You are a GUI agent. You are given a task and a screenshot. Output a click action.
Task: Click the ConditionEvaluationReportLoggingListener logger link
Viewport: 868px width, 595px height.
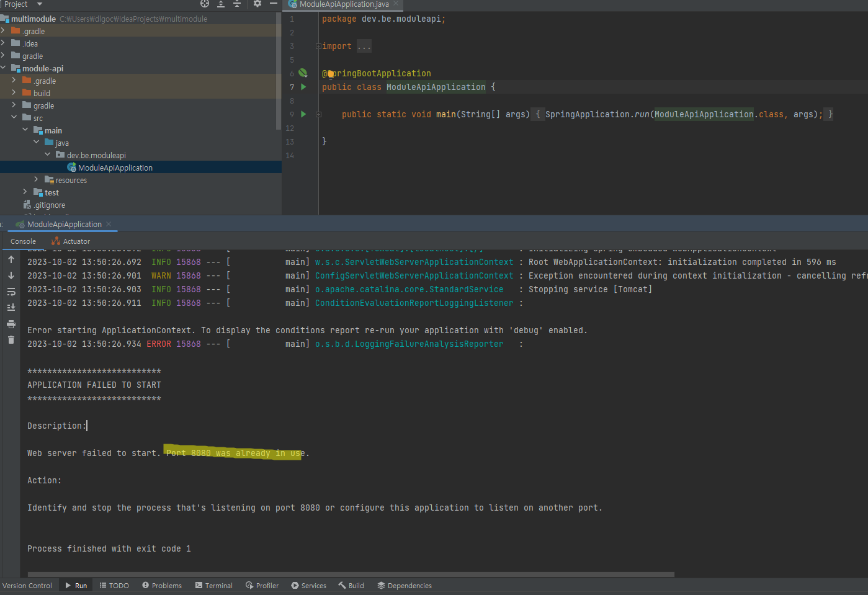pos(414,303)
